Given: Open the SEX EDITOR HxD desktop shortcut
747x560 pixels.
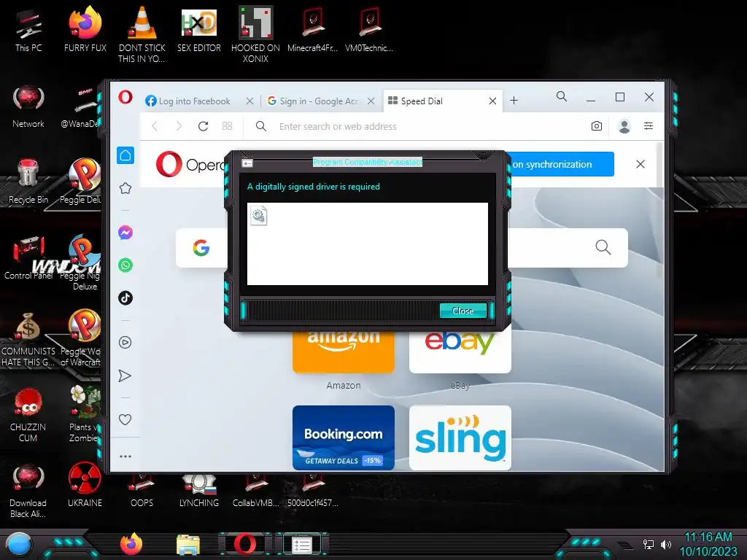Looking at the screenshot, I should coord(199,29).
